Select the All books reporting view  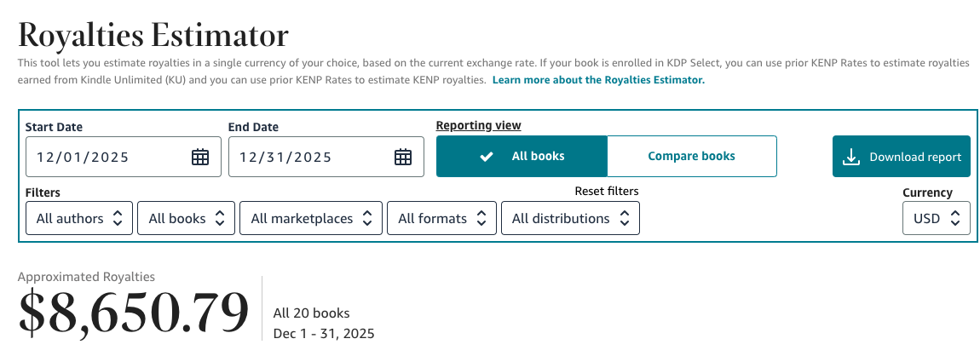click(x=522, y=157)
